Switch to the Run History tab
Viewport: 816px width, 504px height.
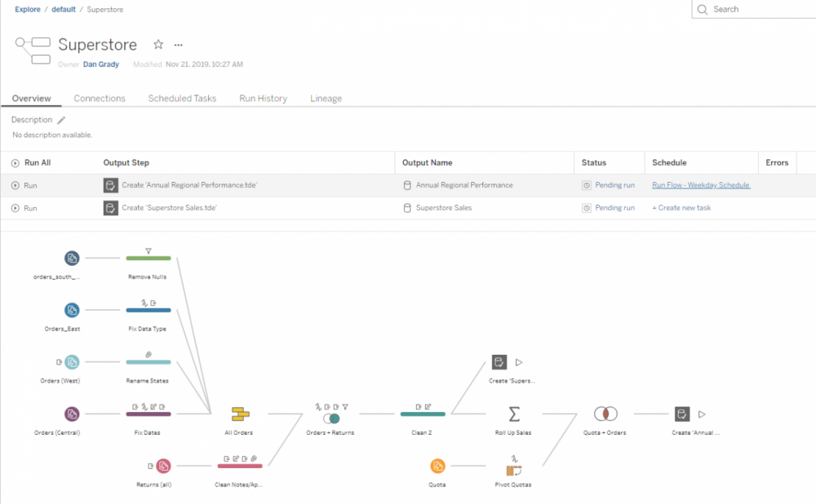(264, 99)
